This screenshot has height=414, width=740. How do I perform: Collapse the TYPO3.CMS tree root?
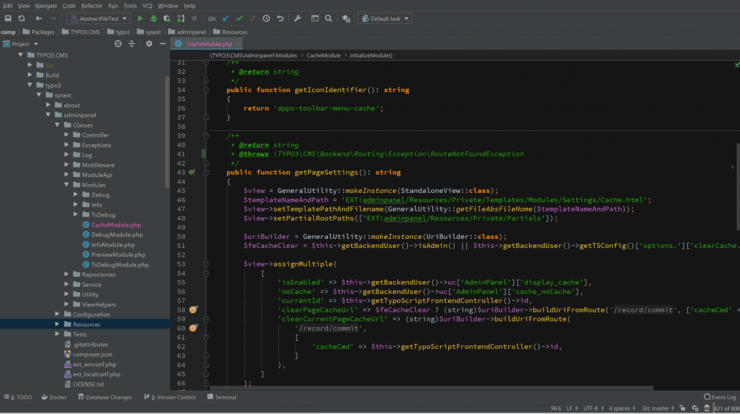pyautogui.click(x=20, y=55)
